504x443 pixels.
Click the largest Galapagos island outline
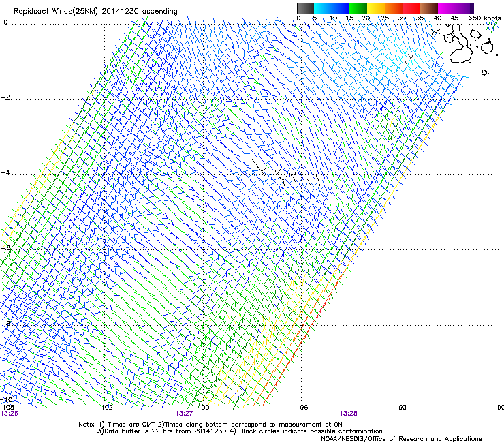click(x=461, y=44)
